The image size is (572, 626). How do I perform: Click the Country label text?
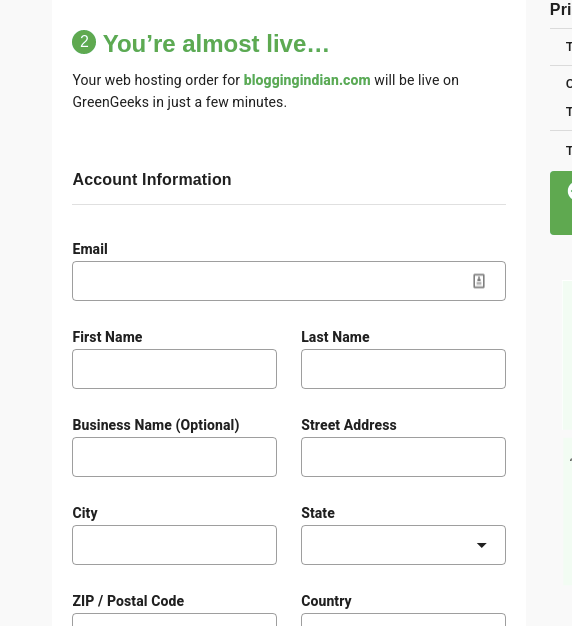[326, 601]
